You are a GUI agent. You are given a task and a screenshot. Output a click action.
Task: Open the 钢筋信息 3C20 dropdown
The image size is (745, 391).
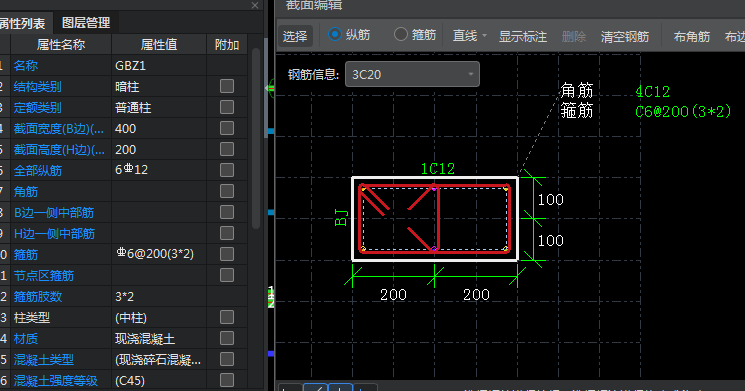click(412, 74)
